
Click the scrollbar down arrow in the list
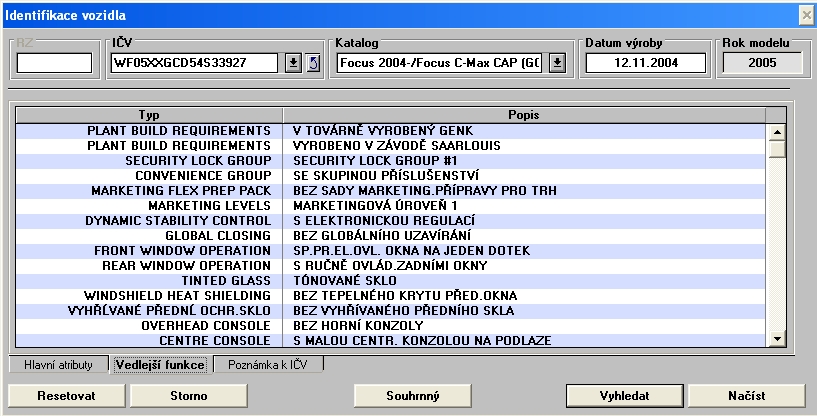[775, 340]
